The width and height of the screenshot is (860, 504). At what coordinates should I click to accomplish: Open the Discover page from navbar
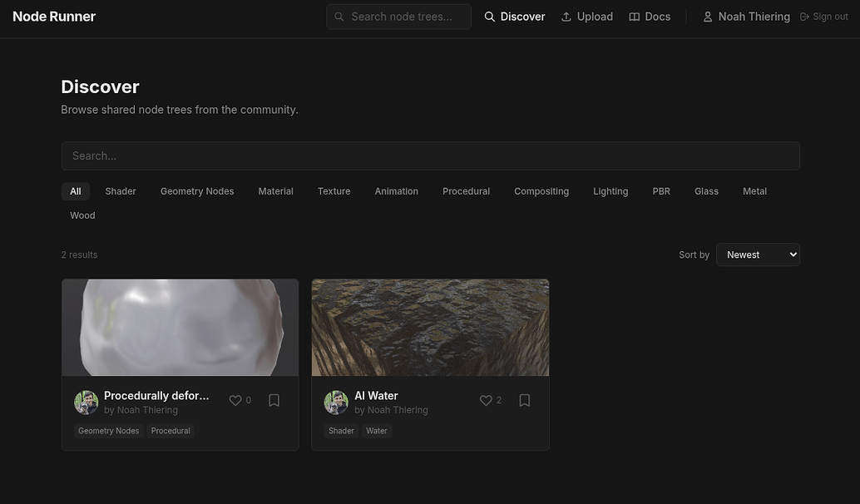tap(515, 17)
